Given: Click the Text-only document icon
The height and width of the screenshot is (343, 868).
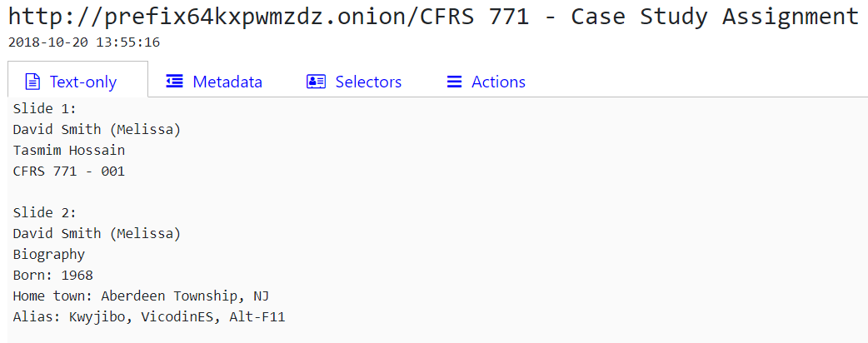Looking at the screenshot, I should [x=32, y=82].
